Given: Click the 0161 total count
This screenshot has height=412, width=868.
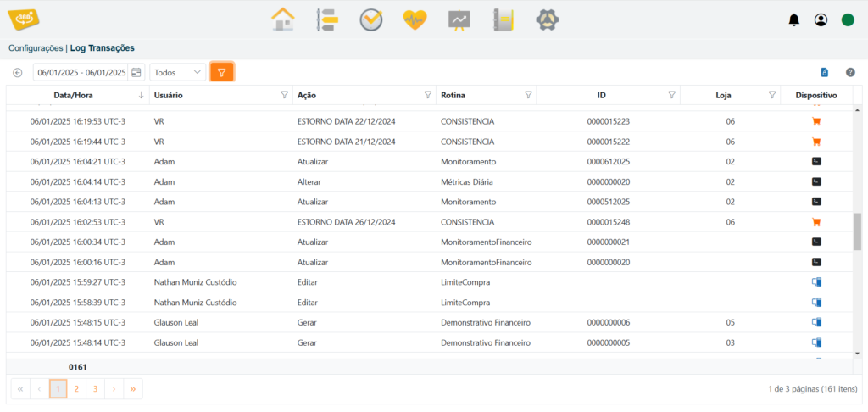Looking at the screenshot, I should click(x=77, y=366).
